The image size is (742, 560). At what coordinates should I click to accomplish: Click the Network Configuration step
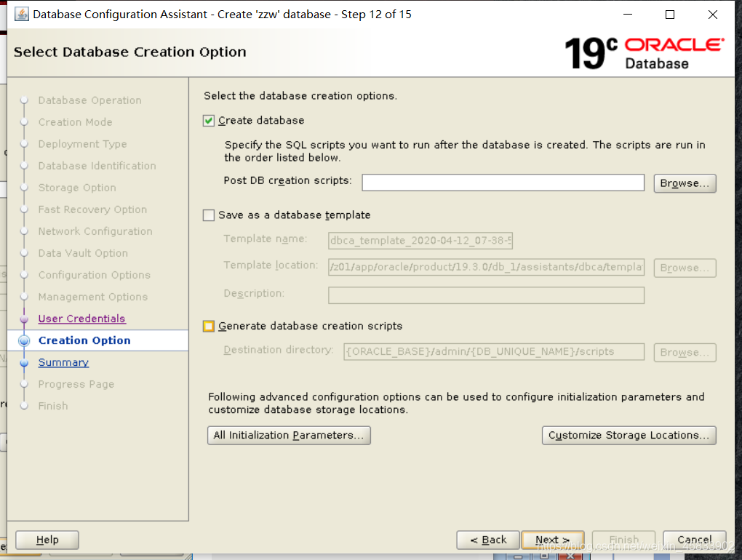pos(95,231)
